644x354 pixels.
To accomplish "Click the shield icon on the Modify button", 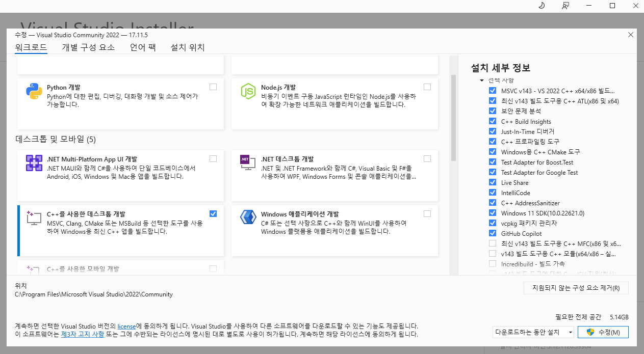I will coord(590,332).
